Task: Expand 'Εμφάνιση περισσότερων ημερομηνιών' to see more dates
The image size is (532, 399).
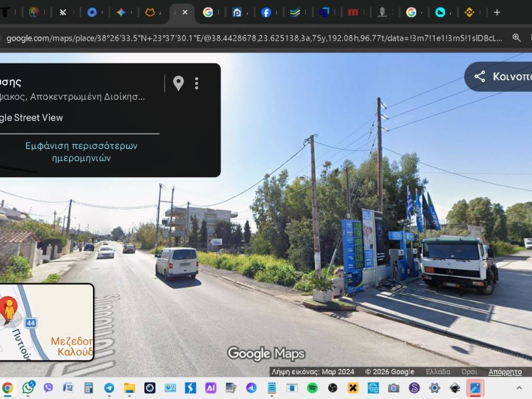Action: tap(82, 152)
